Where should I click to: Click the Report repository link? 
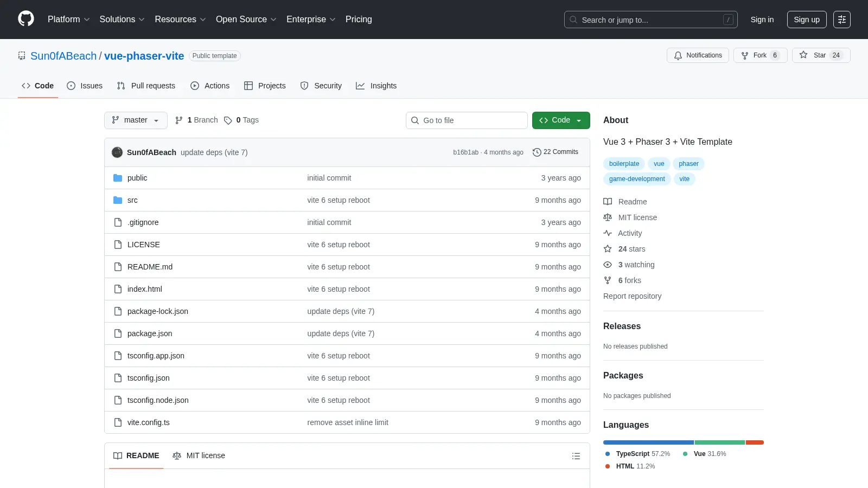tap(632, 296)
